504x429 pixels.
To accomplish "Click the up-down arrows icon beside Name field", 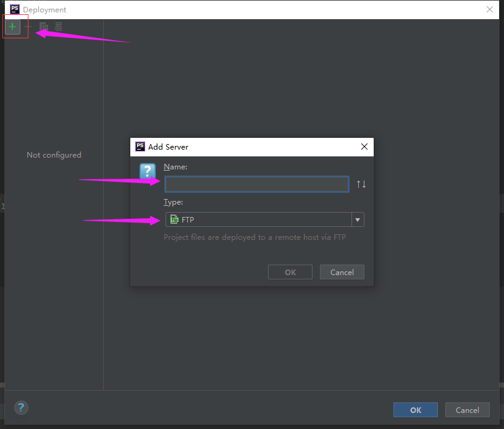I will [x=361, y=184].
